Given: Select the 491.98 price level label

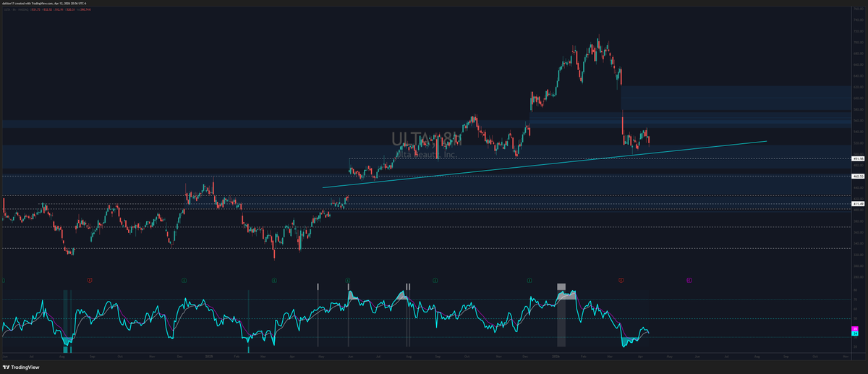Looking at the screenshot, I should click(859, 158).
